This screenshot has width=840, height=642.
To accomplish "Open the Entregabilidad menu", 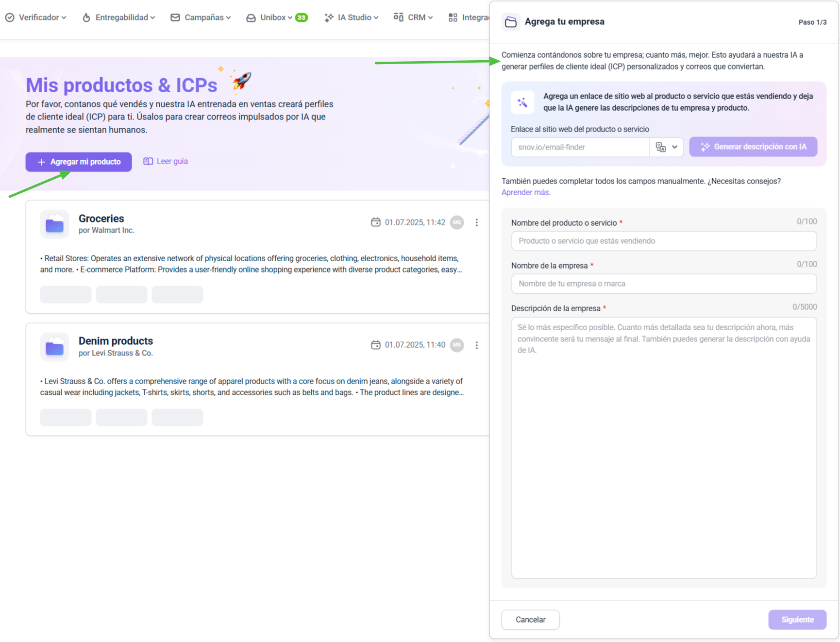I will pos(119,17).
